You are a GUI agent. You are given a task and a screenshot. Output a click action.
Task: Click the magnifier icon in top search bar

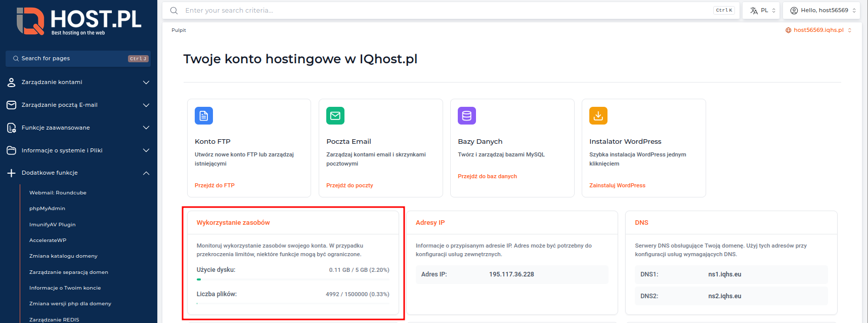coord(174,11)
